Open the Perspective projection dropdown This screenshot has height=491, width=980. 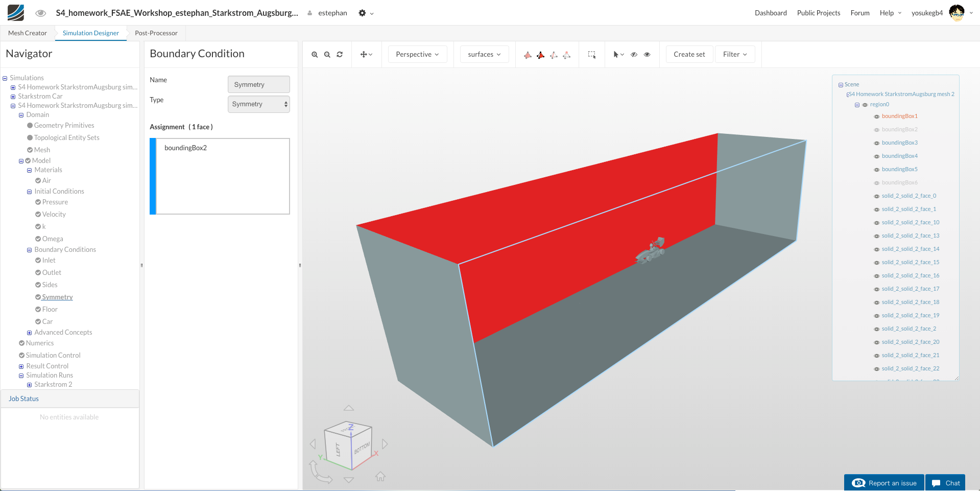click(x=417, y=55)
